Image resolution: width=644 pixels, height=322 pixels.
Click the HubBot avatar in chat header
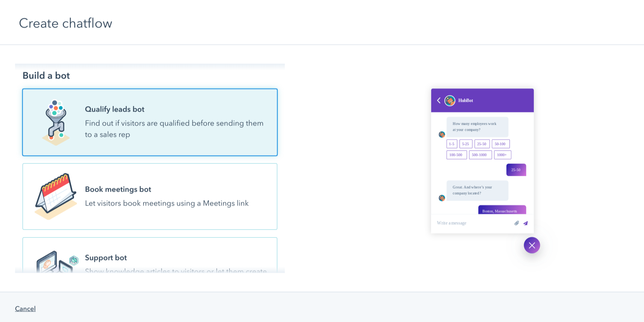coord(450,100)
